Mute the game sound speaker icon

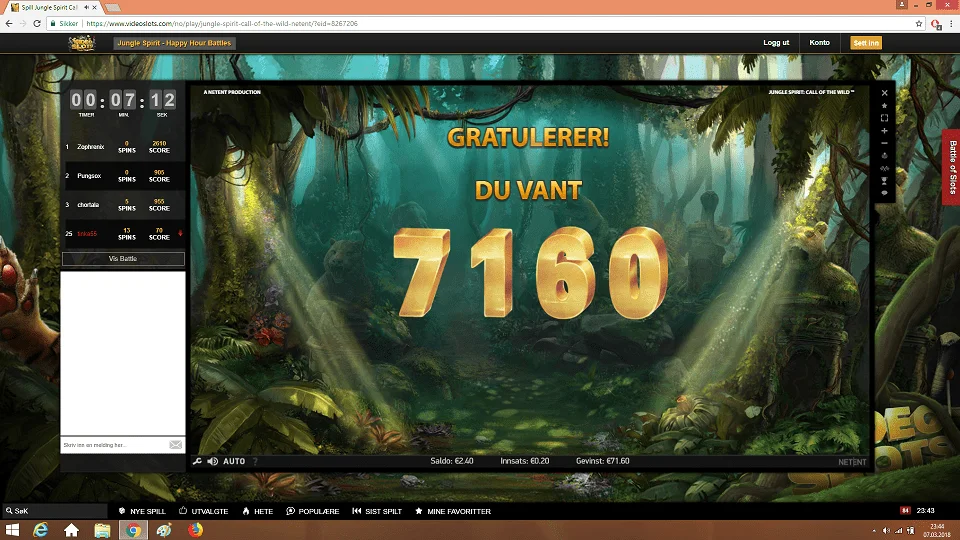212,461
